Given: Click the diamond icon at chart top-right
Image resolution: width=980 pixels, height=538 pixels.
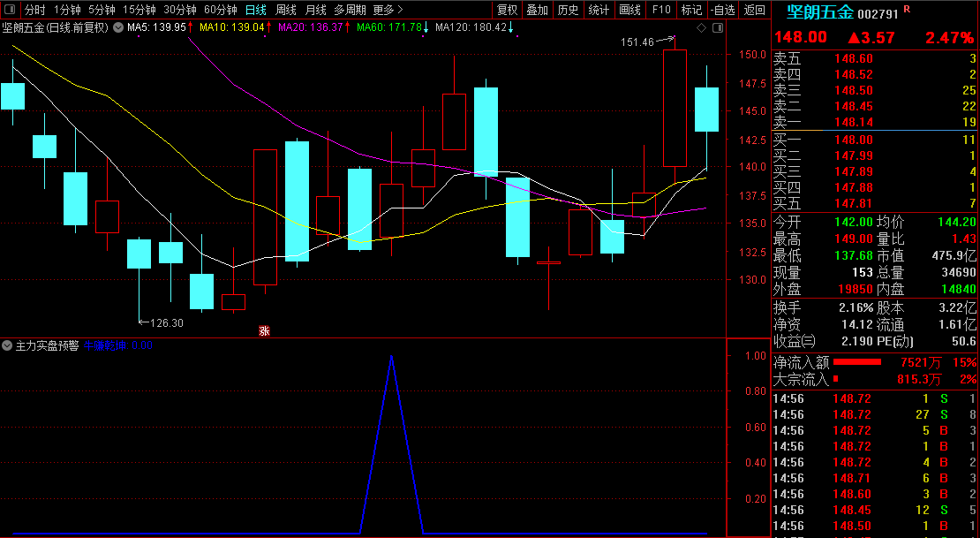Looking at the screenshot, I should point(702,27).
